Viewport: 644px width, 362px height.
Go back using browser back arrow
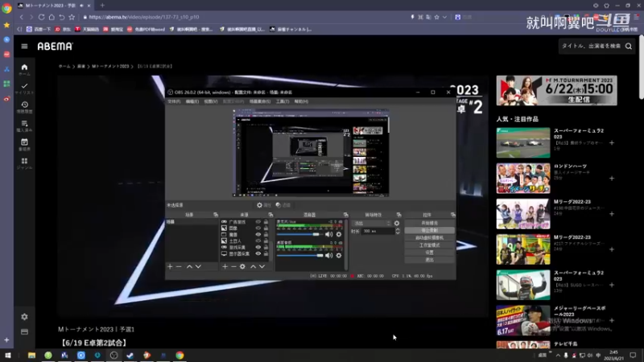pyautogui.click(x=22, y=17)
